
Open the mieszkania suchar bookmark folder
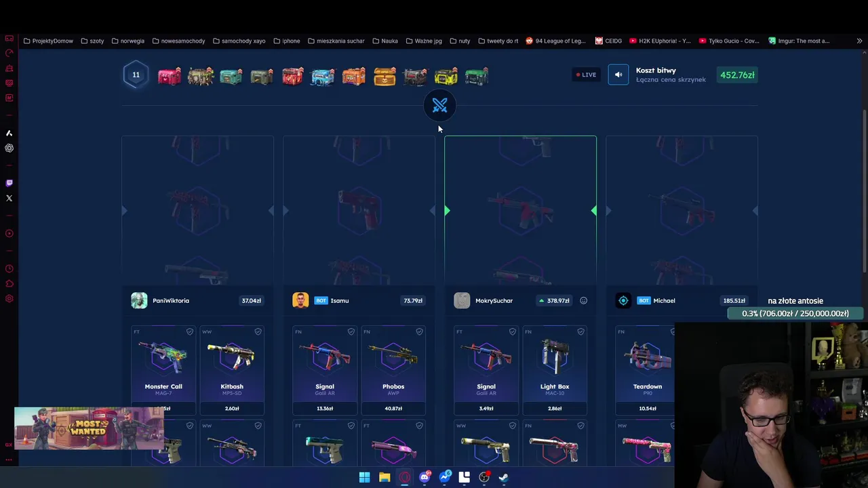pyautogui.click(x=336, y=41)
